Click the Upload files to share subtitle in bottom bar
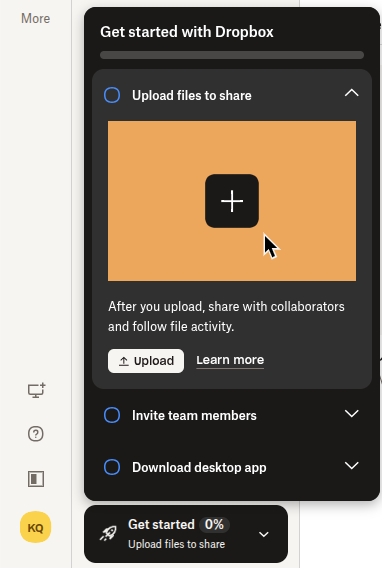 tap(177, 544)
